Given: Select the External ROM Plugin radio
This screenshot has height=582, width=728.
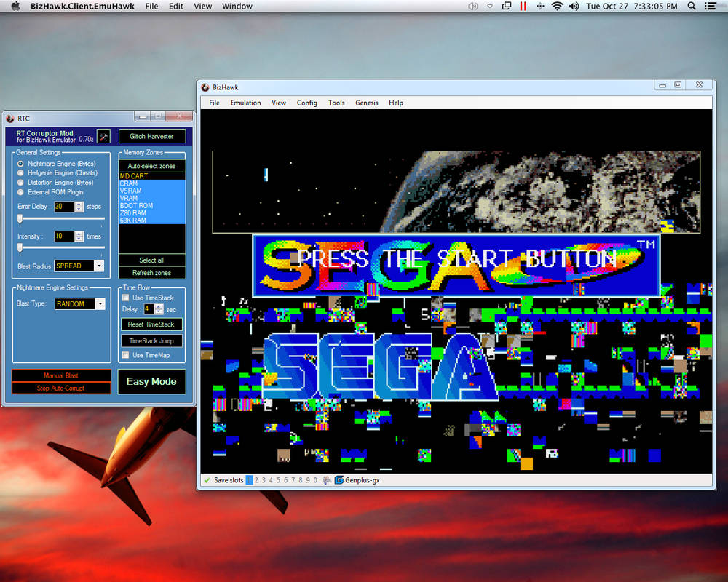Looking at the screenshot, I should (x=20, y=192).
